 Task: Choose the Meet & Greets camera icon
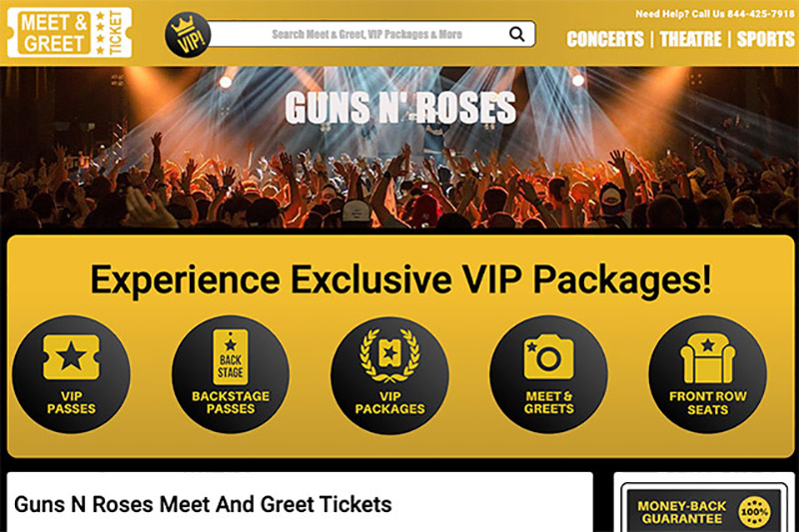pos(548,356)
